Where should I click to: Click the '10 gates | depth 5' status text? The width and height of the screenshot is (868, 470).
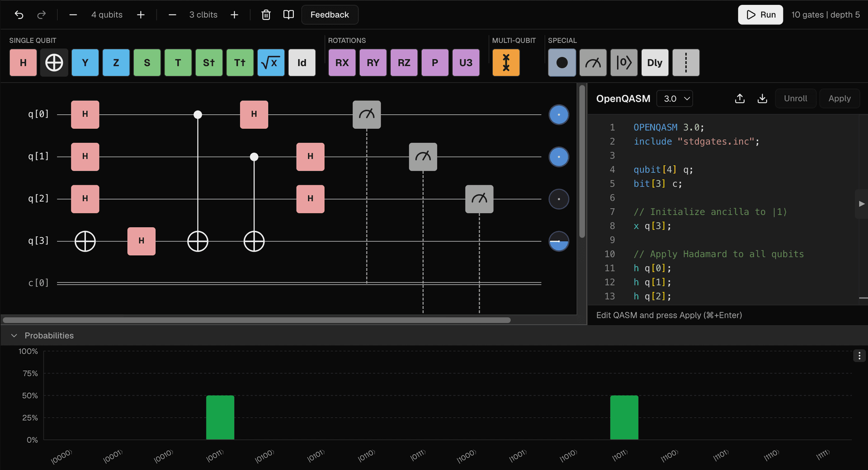(x=826, y=15)
